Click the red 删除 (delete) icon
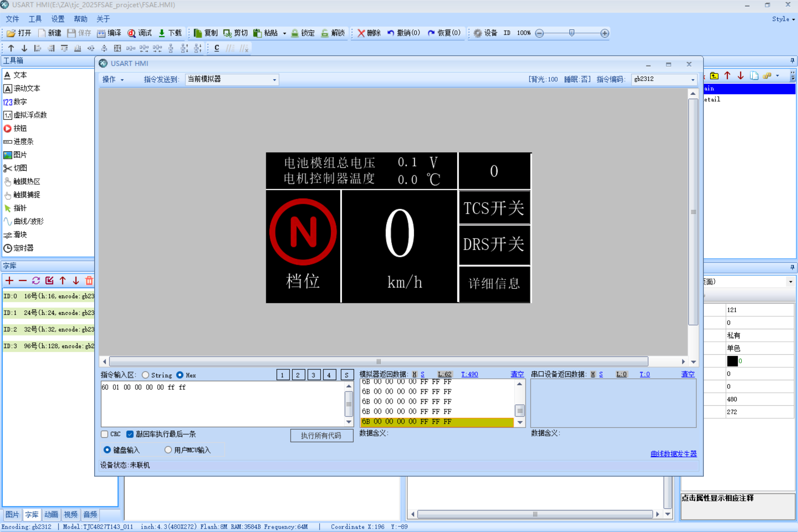798x532 pixels. (361, 33)
